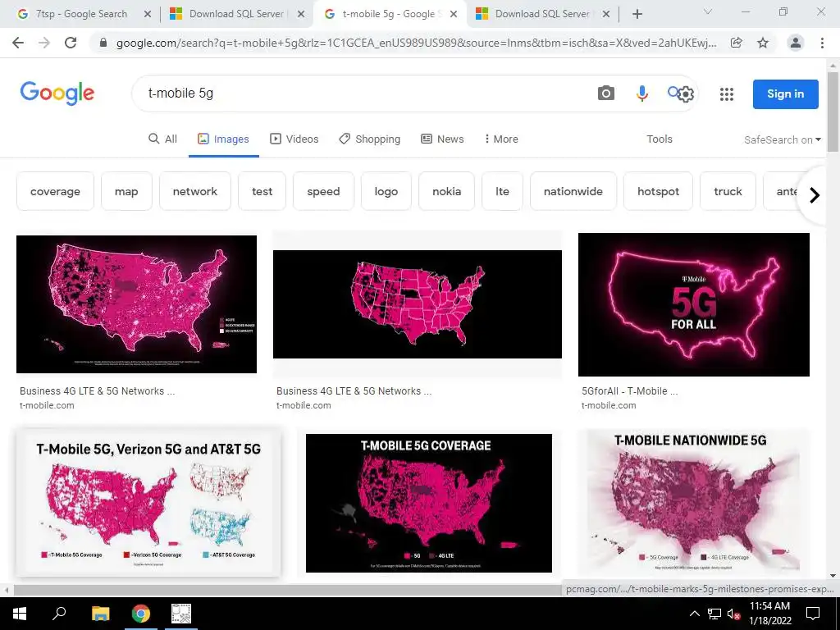Reload the current page
This screenshot has height=630, width=840.
point(71,43)
